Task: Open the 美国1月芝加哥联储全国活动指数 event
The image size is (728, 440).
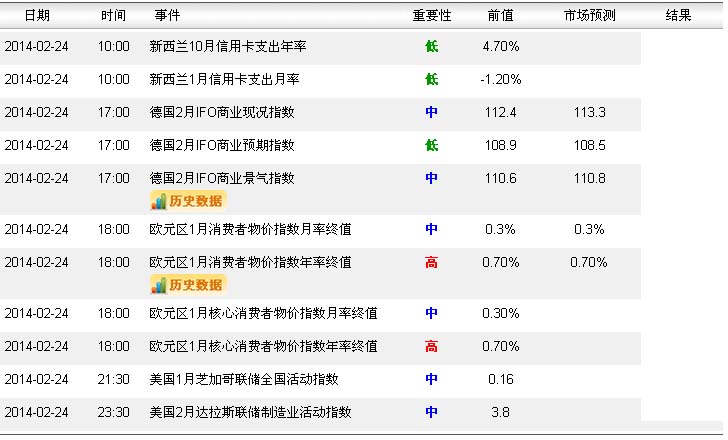Action: 244,379
